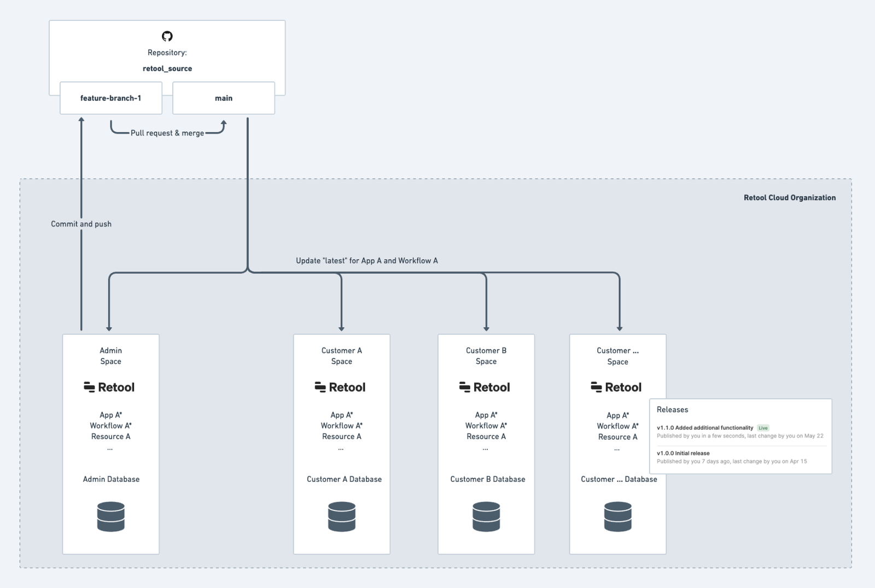Screen dimensions: 875x588
Task: Click the 'Customer B Database' label
Action: click(488, 479)
